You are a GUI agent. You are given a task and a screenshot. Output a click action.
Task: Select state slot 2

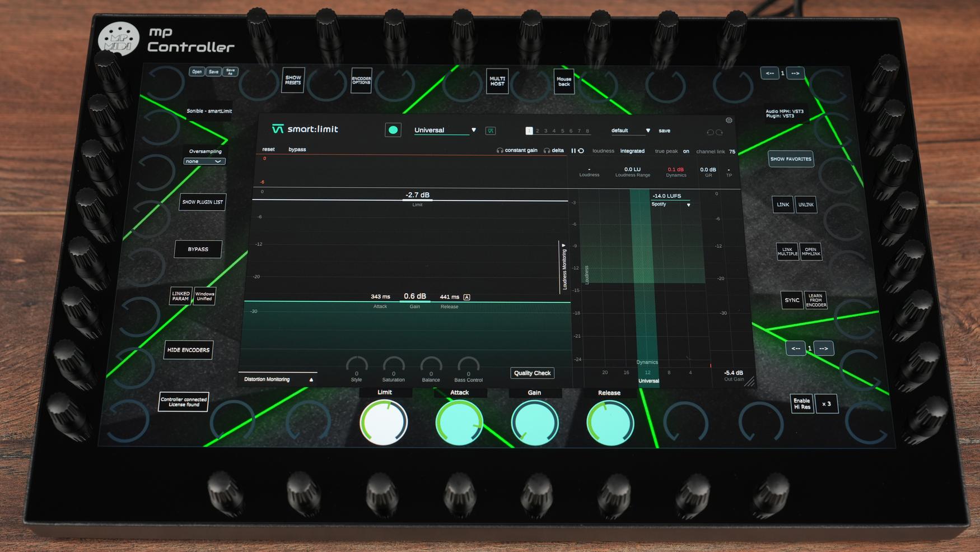pyautogui.click(x=537, y=131)
